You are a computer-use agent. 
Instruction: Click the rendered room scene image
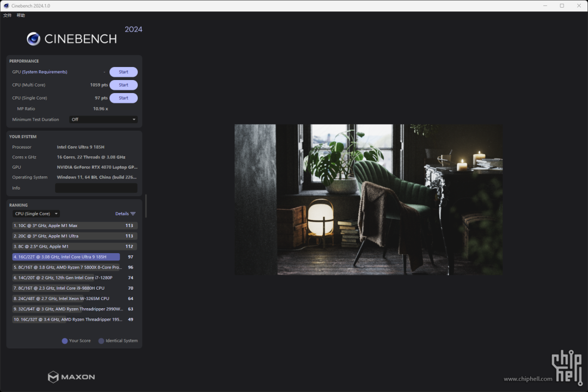369,200
